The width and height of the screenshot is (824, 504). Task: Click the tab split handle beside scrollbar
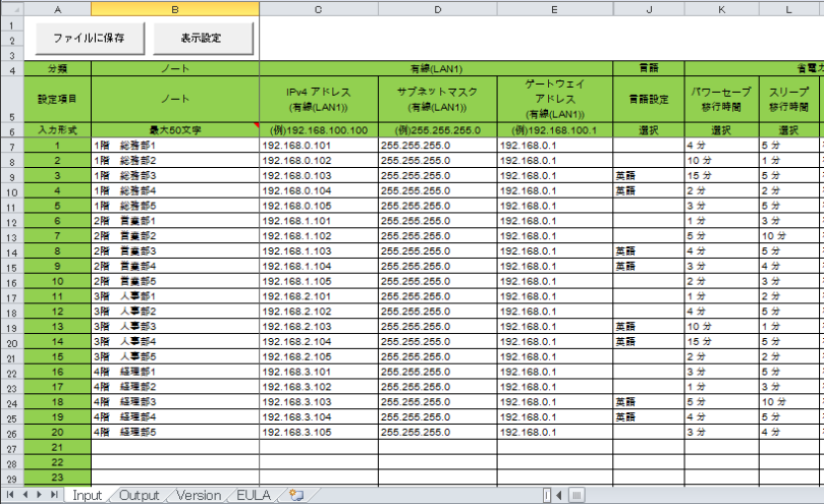coord(547,495)
